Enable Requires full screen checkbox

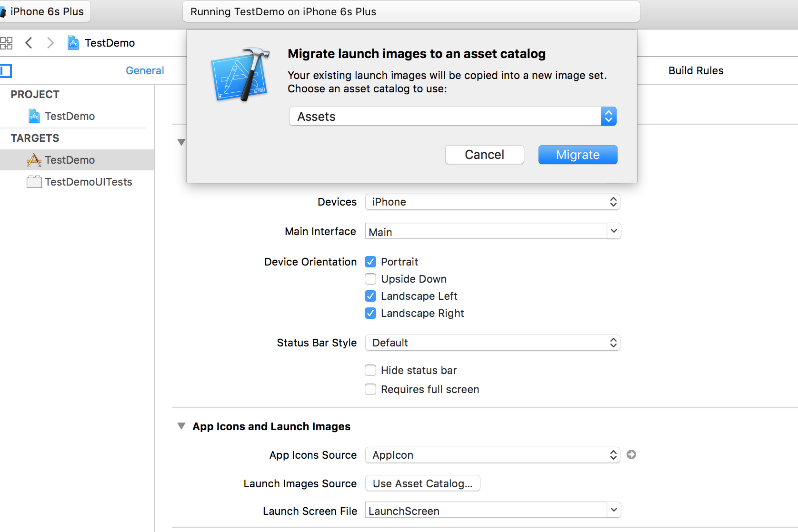pos(370,389)
